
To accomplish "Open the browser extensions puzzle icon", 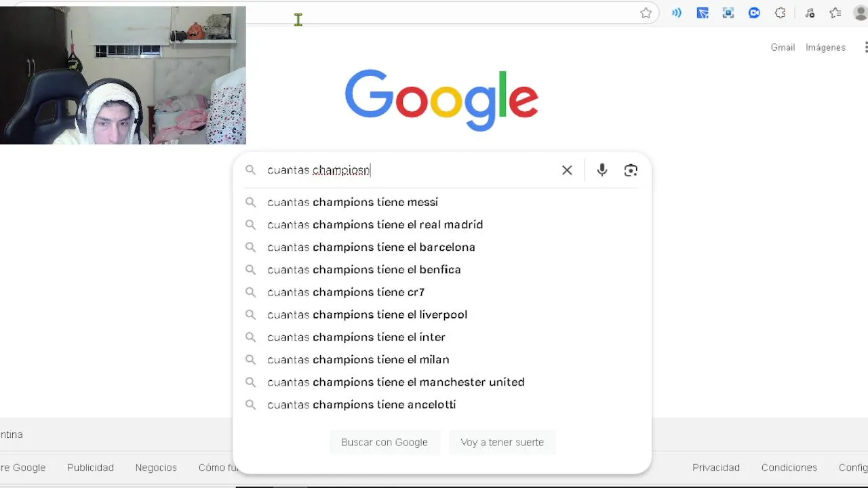I will click(781, 13).
